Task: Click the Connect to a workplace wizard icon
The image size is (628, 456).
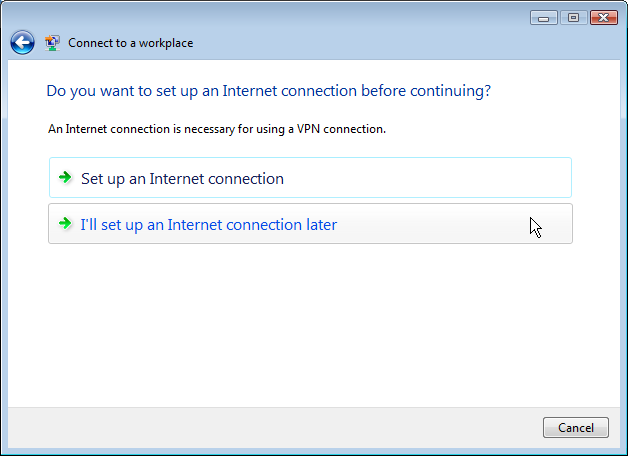Action: click(52, 43)
